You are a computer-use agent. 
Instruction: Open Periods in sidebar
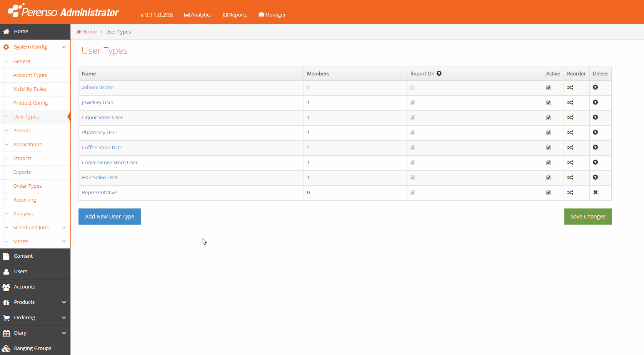22,131
